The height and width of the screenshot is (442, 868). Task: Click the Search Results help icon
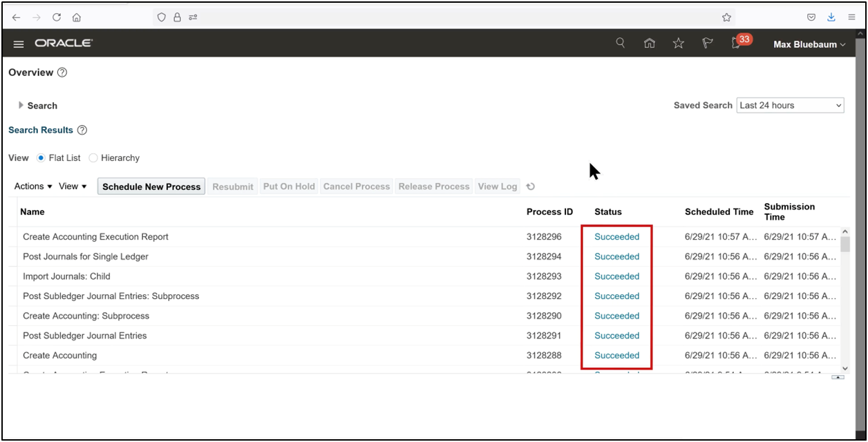point(82,130)
